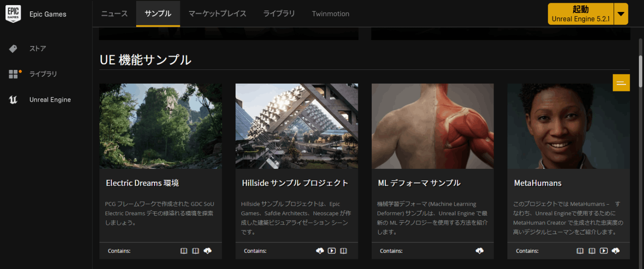This screenshot has width=644, height=269.
Task: Click ML Deformer card download cloud icon
Action: (x=479, y=251)
